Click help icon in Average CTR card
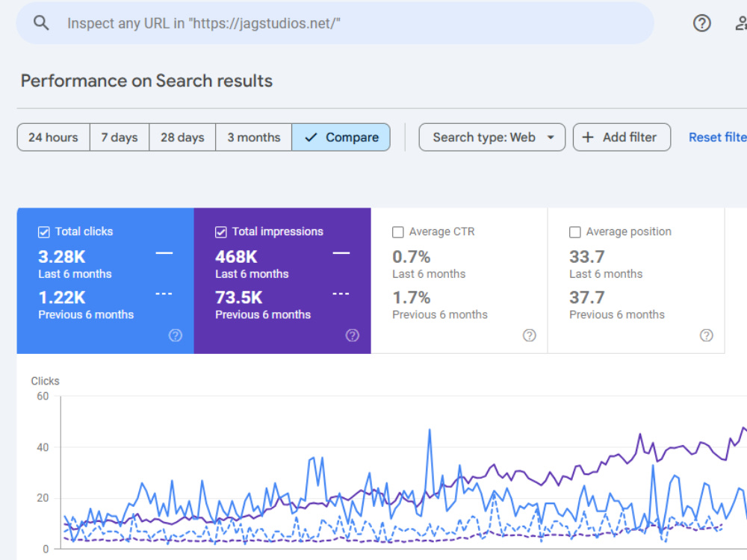This screenshot has height=560, width=747. (x=530, y=335)
